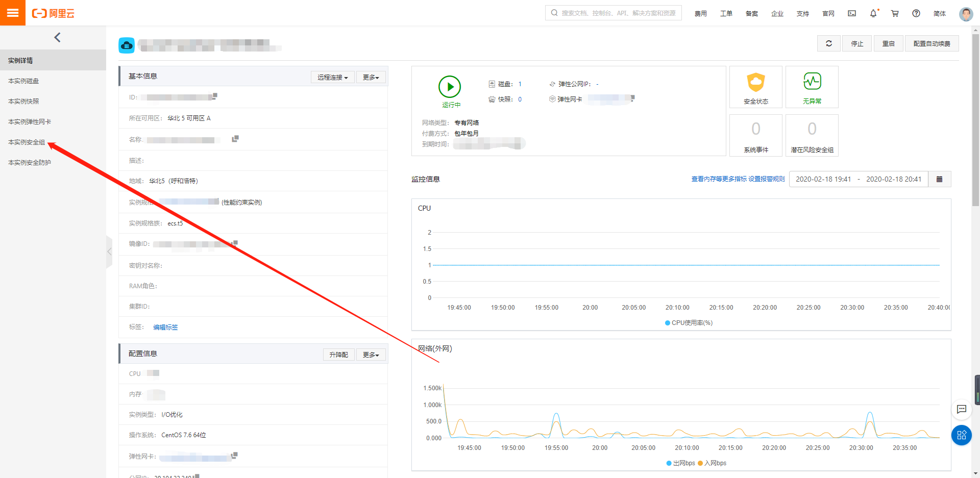980x478 pixels.
Task: Open the notification bell
Action: 873,13
